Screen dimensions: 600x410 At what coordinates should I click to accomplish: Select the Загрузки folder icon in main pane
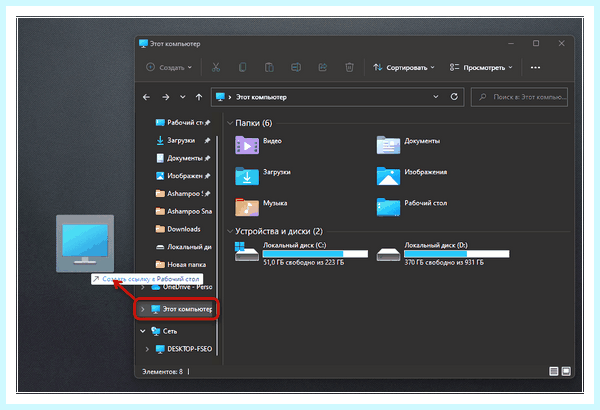(x=247, y=176)
